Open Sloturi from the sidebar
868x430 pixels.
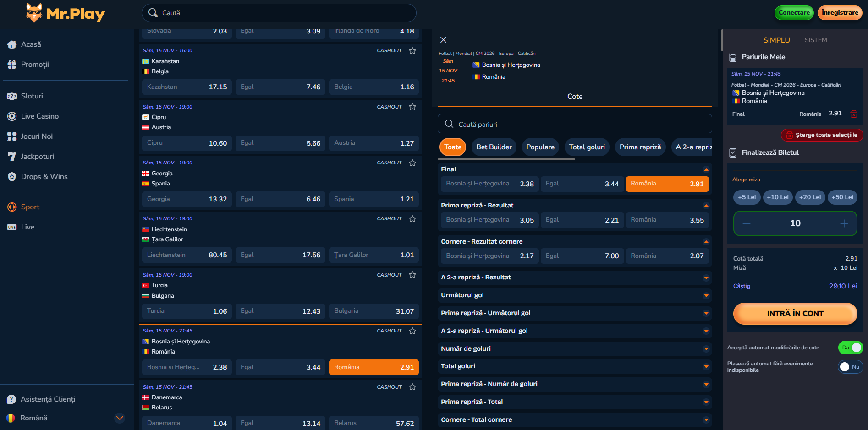[x=32, y=96]
